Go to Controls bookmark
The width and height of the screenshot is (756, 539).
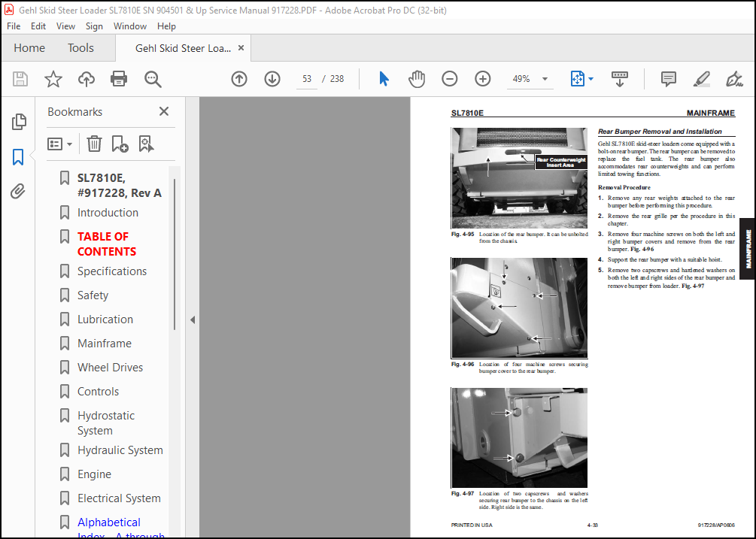click(x=98, y=392)
